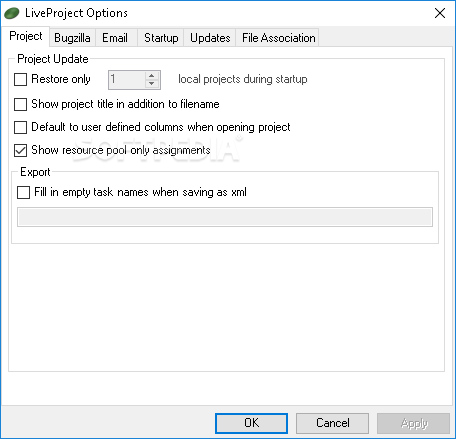Go to the Startup tab
456x439 pixels.
[x=161, y=38]
